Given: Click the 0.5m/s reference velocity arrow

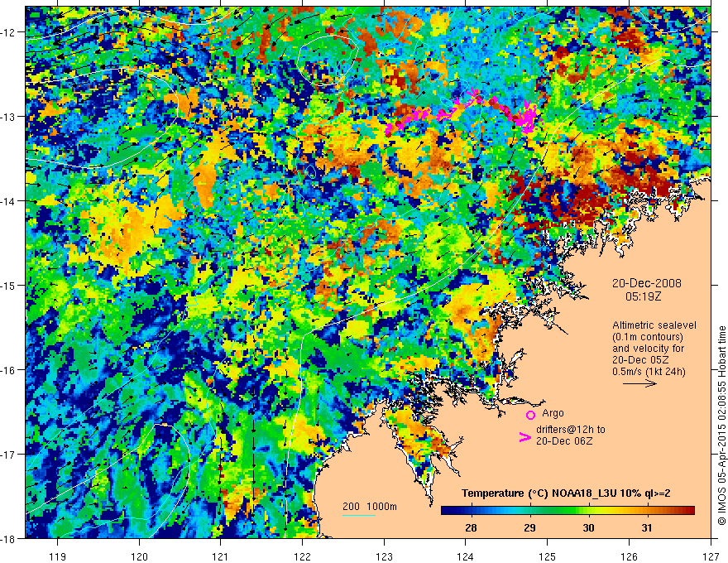Looking at the screenshot, I should coord(639,383).
